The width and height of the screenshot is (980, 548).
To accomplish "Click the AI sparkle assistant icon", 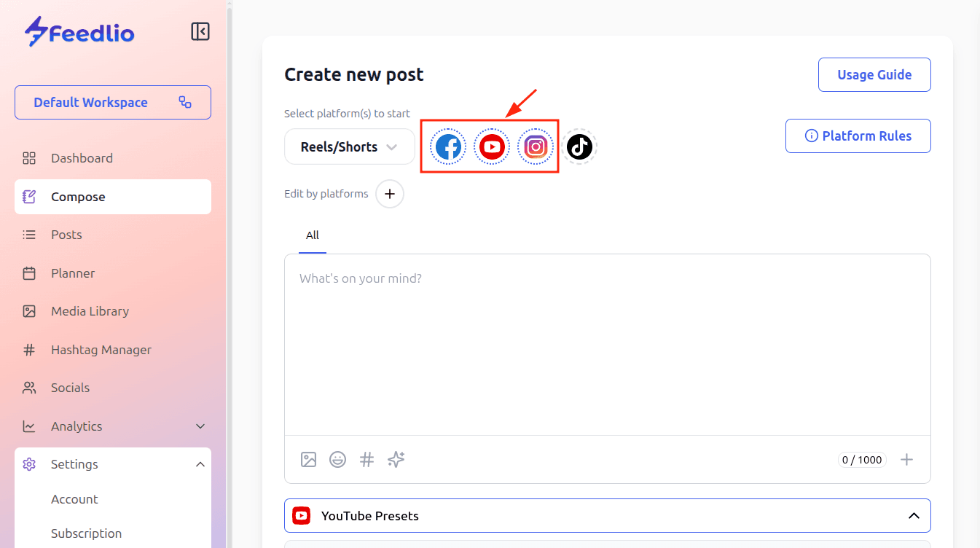I will pyautogui.click(x=396, y=460).
